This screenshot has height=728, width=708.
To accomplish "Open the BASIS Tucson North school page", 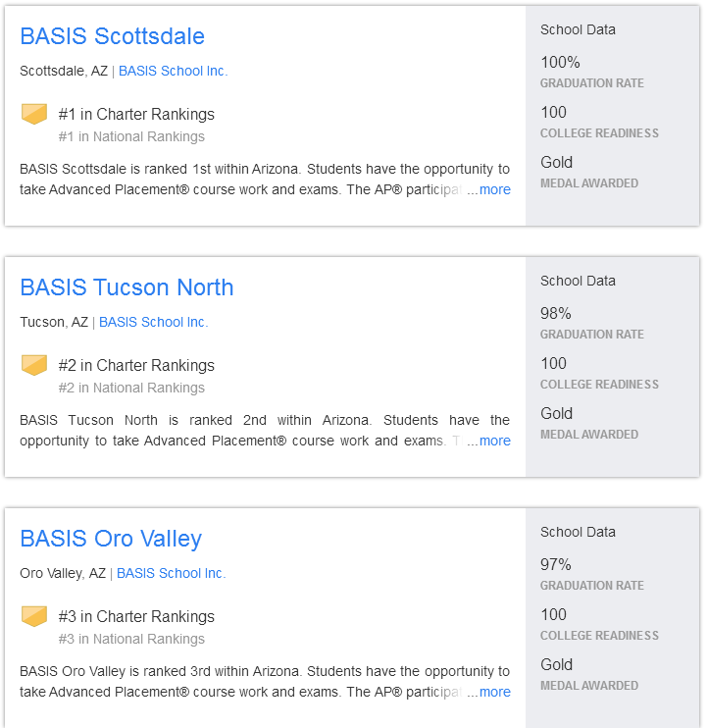I will [x=126, y=287].
